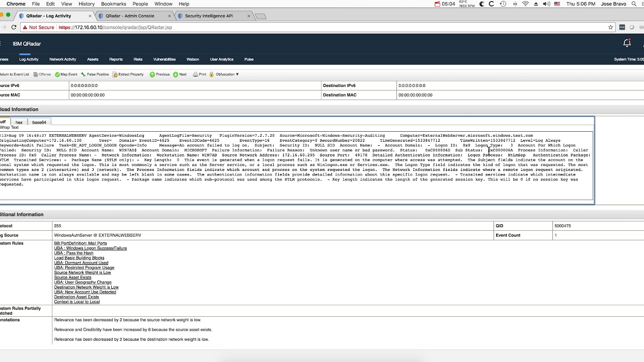Screen dimensions: 644x362
Task: Open UBA: User Geography Change rule
Action: (83, 283)
